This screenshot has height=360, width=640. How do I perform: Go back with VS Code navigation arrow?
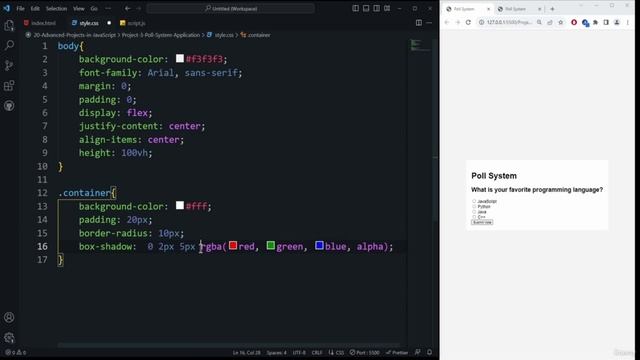(128, 8)
